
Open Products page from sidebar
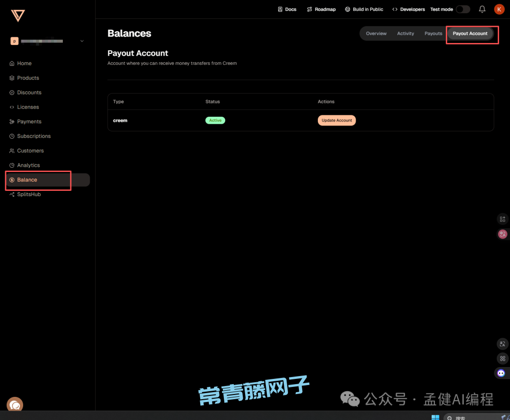coord(28,78)
